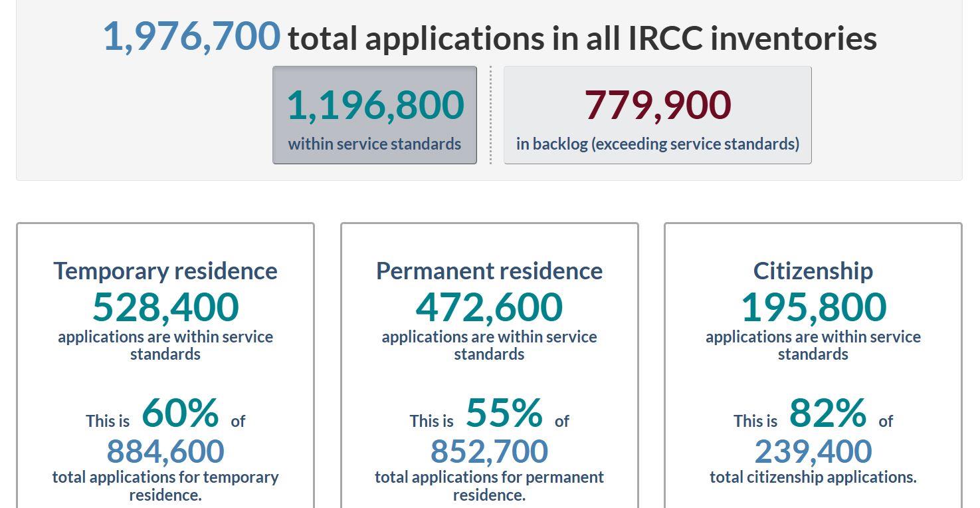Click the 239,400 total number
The image size is (980, 508).
pos(813,451)
